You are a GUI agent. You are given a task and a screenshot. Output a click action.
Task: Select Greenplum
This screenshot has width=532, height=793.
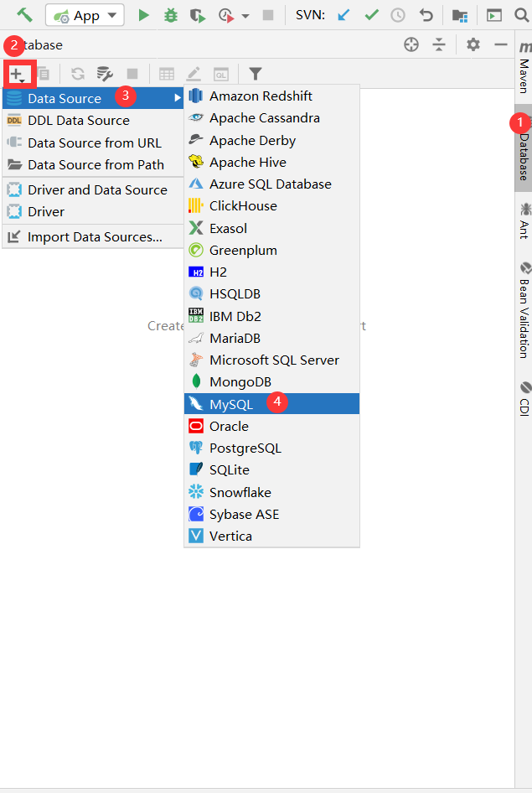271,250
